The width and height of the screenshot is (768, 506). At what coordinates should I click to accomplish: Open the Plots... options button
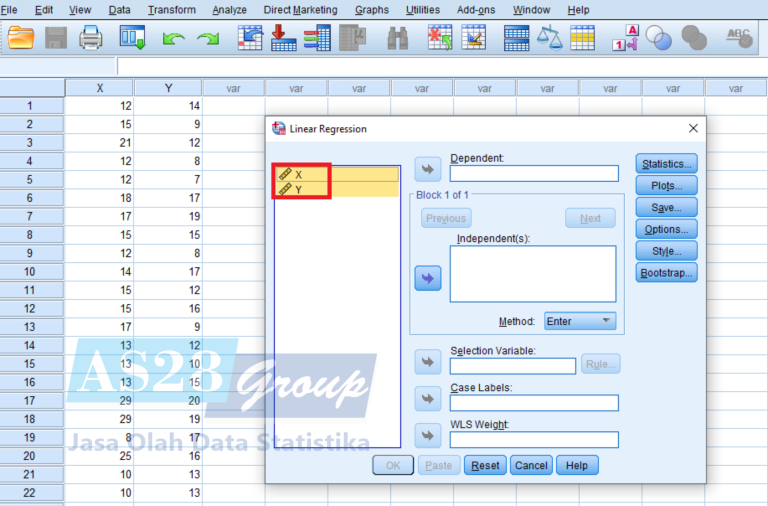pos(666,186)
